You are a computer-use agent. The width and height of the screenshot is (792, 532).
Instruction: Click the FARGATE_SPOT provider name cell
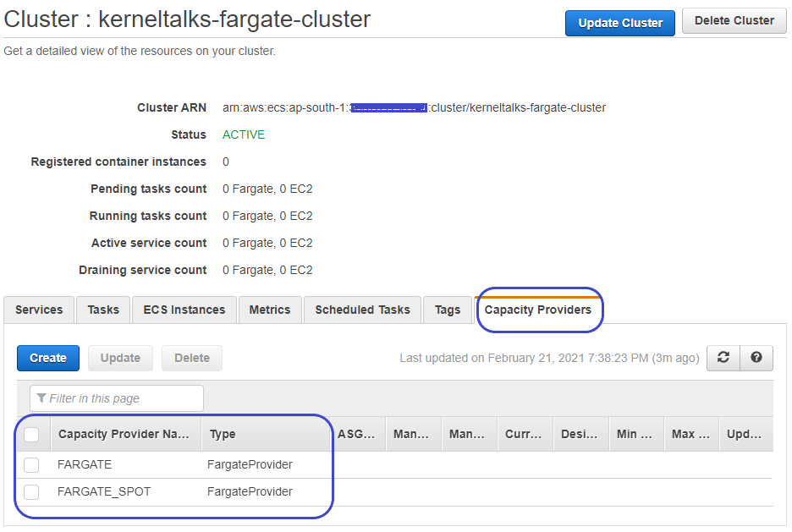(104, 491)
